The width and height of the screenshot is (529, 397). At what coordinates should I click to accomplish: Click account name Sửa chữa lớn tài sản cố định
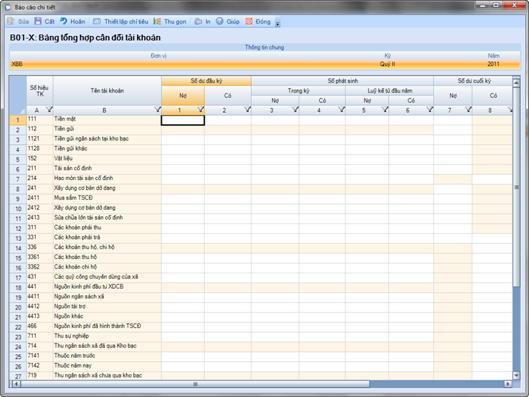pos(88,217)
